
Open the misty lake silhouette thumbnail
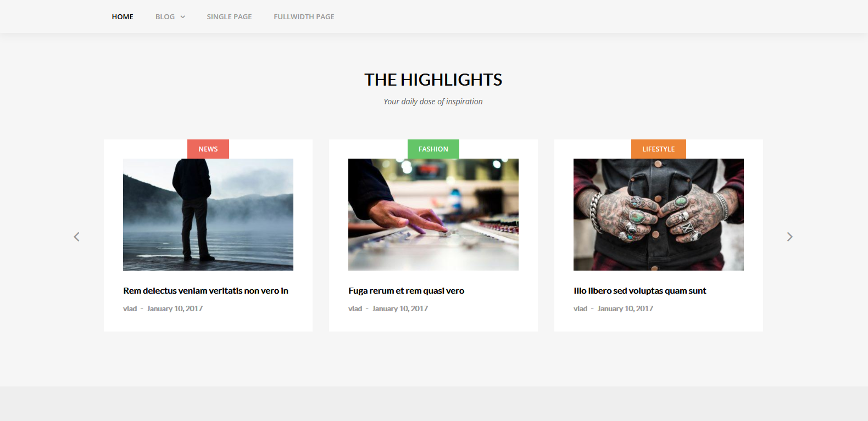click(208, 215)
